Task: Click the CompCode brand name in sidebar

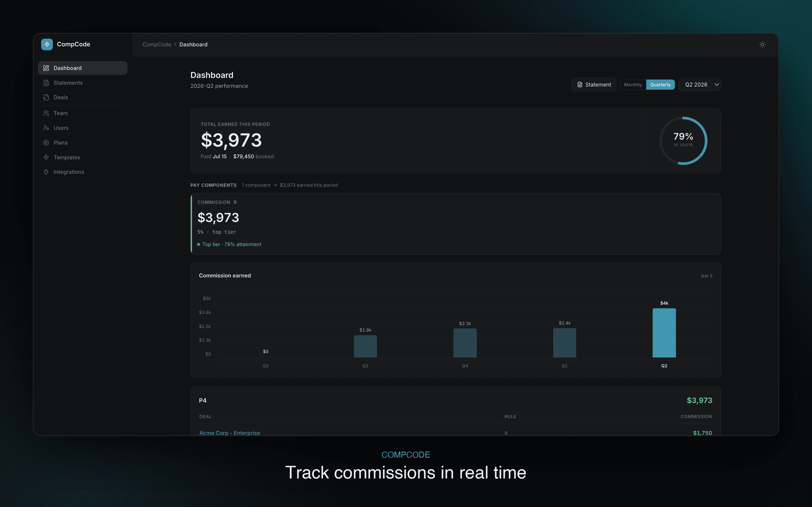Action: tap(74, 44)
